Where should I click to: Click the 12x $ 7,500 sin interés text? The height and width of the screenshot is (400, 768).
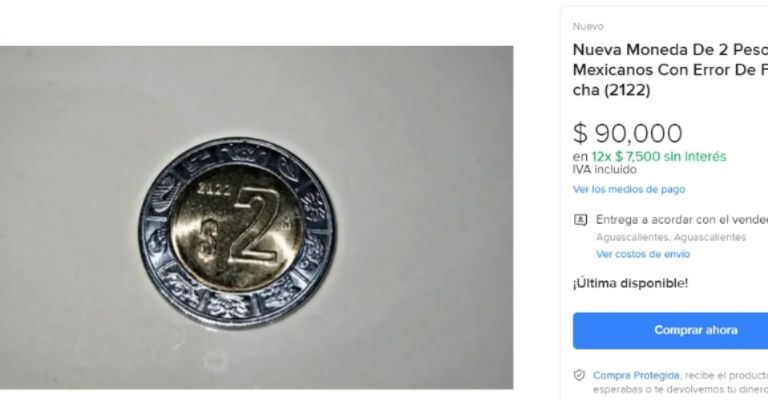(x=659, y=157)
